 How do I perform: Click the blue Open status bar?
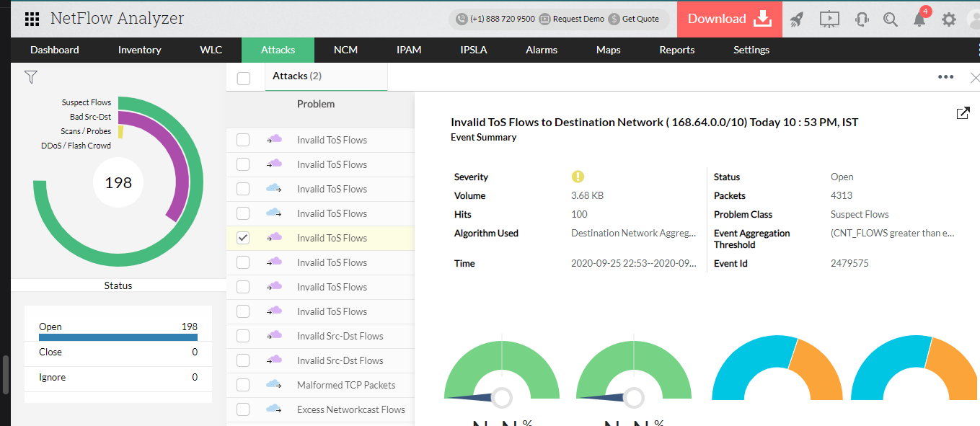tap(118, 337)
